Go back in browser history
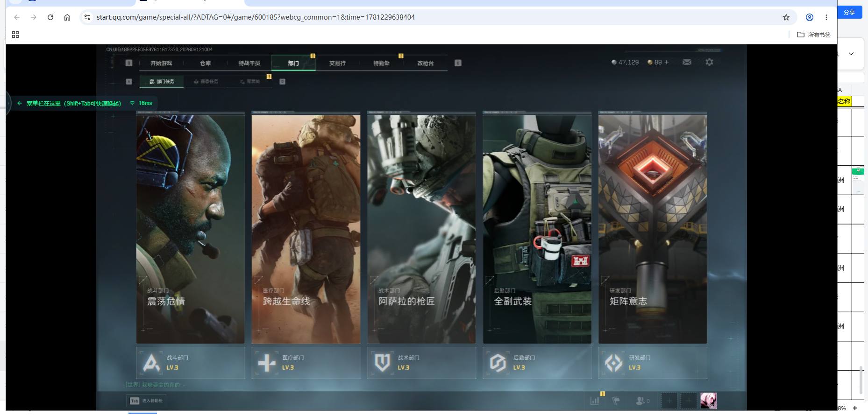Screen dimensions: 868x415 click(17, 17)
